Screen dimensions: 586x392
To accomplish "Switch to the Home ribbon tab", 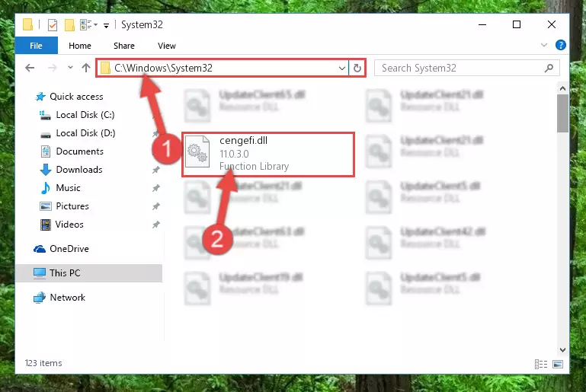I will point(79,46).
